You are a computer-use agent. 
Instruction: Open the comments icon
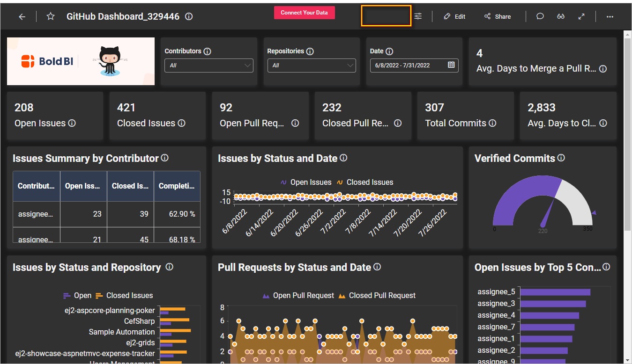click(x=540, y=16)
